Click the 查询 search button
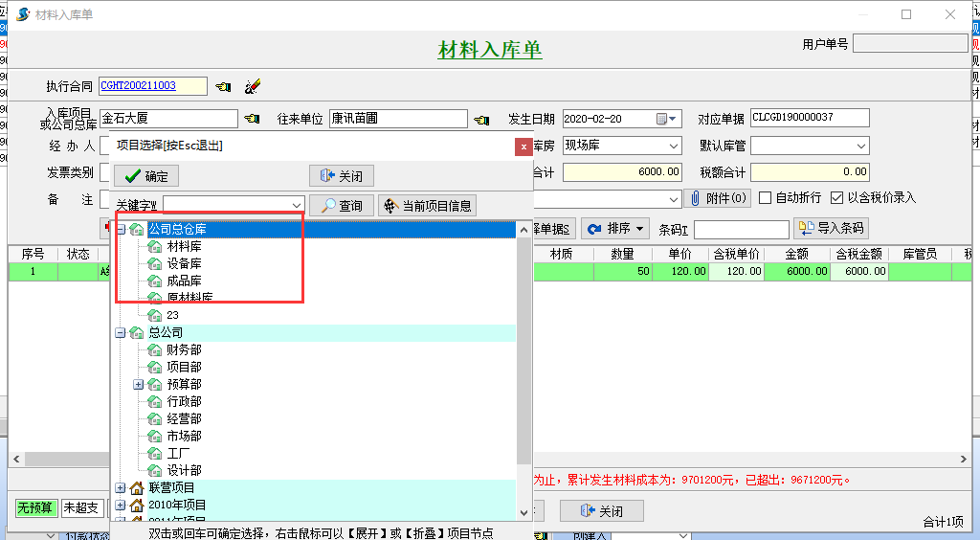This screenshot has width=980, height=540. coord(342,206)
